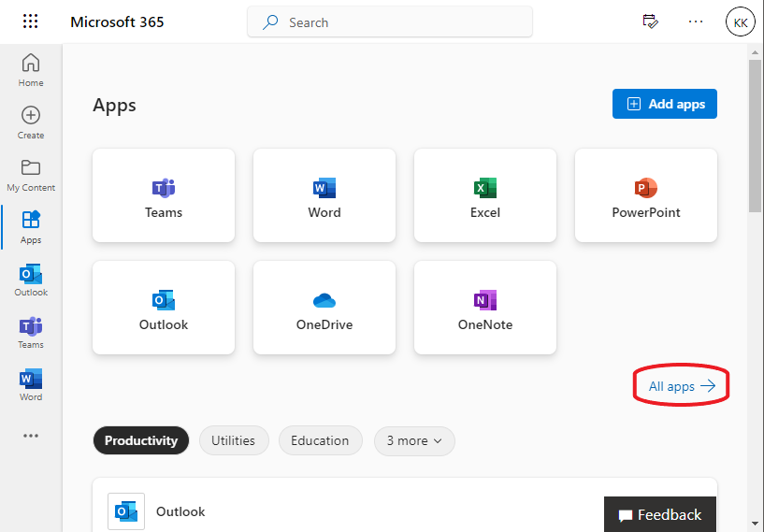Screen dimensions: 764x532
Task: Click the Outlook text in the list row
Action: pos(180,511)
